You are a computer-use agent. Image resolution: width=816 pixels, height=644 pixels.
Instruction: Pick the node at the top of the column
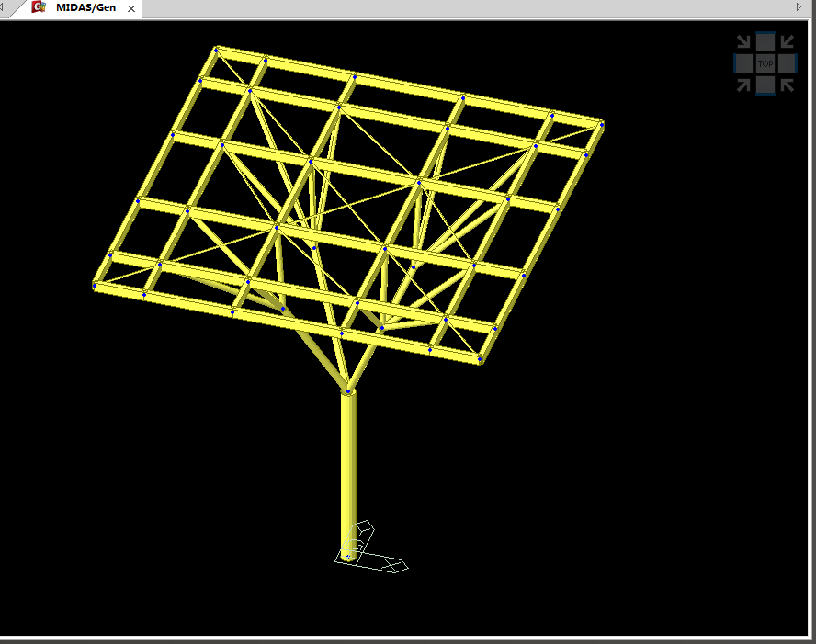click(348, 392)
